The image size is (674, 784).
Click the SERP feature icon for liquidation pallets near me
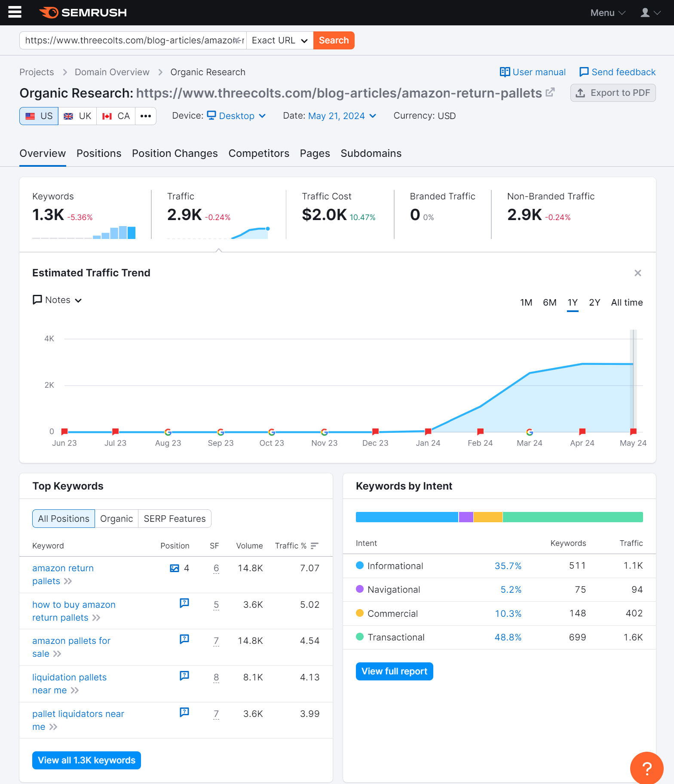point(184,676)
